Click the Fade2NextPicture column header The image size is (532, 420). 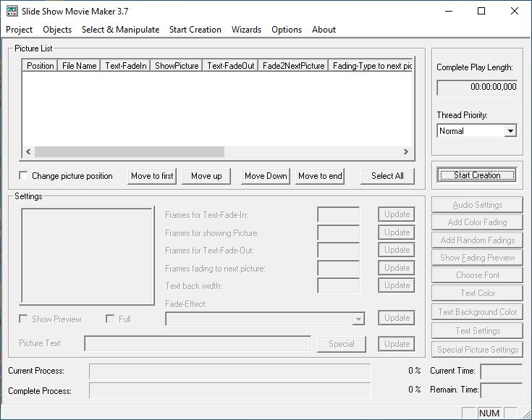coord(293,65)
